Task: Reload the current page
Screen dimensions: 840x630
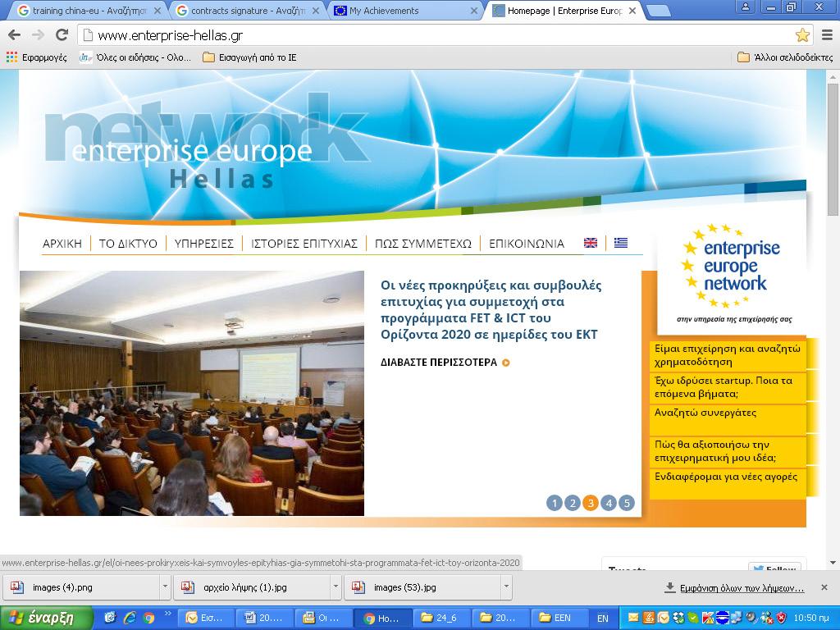Action: point(62,35)
